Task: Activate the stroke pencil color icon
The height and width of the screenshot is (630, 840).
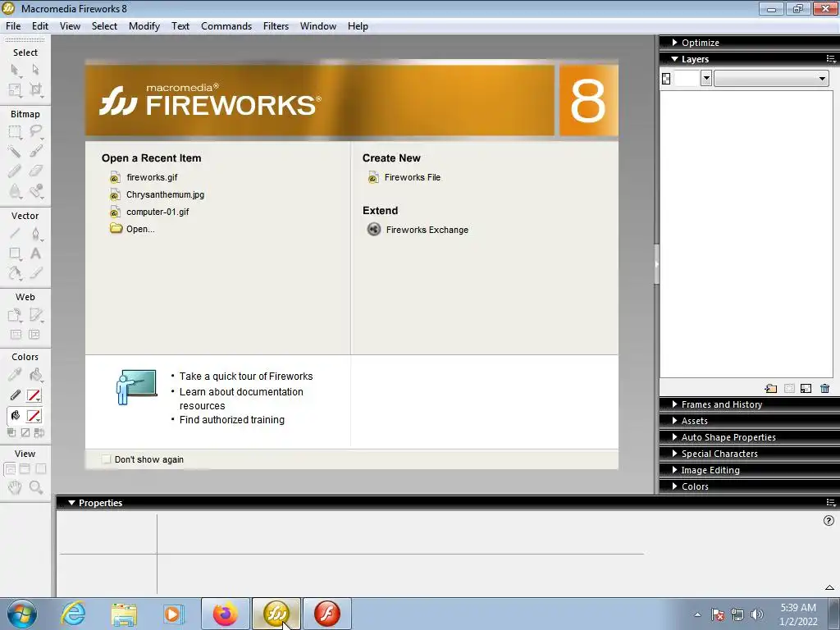Action: [x=15, y=396]
